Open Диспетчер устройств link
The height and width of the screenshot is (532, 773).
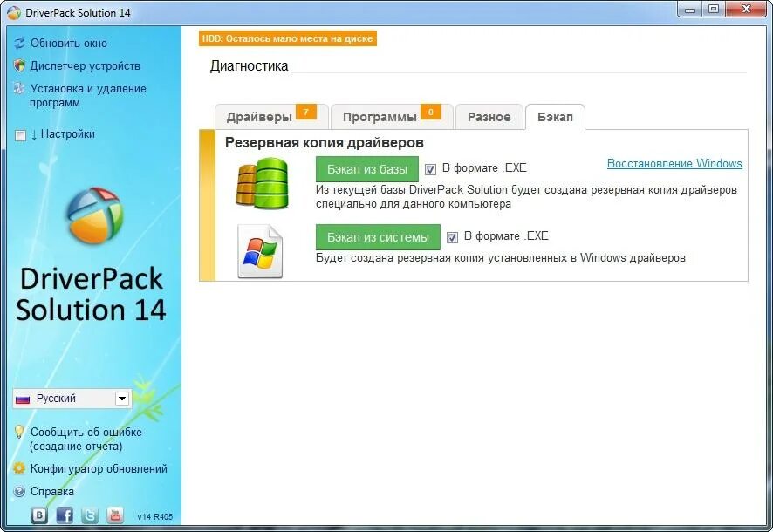[x=86, y=66]
